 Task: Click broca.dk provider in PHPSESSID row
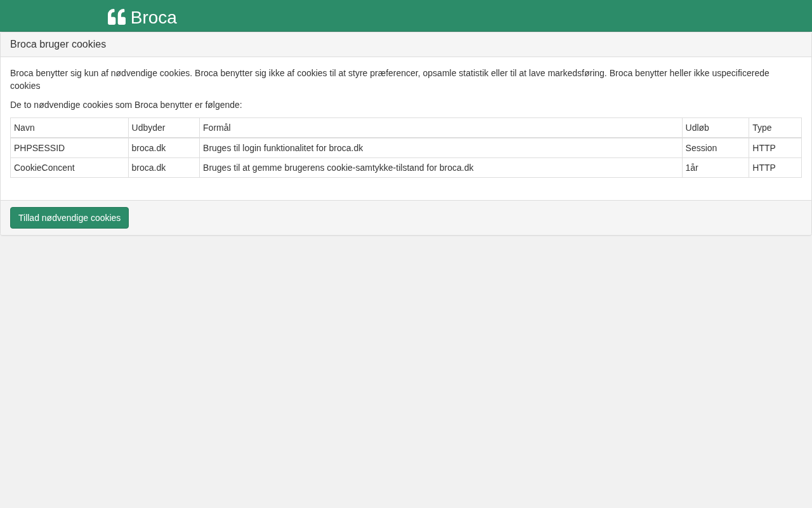[164, 148]
